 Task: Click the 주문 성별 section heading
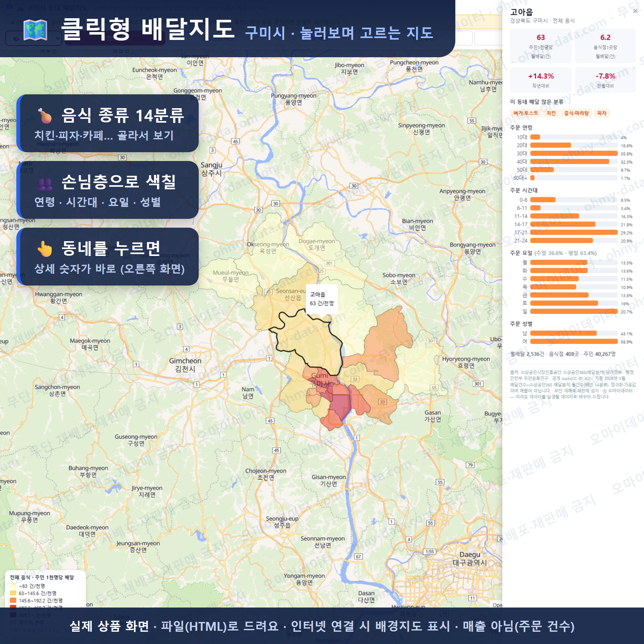(521, 324)
